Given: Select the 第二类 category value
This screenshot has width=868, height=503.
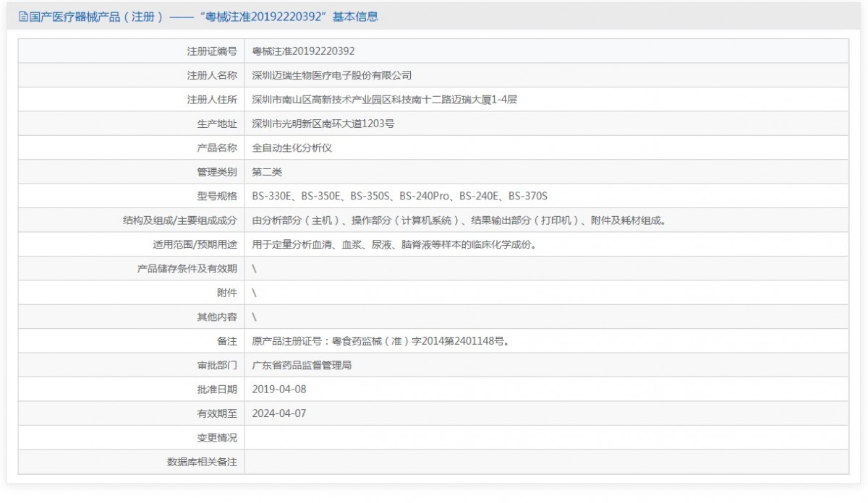Looking at the screenshot, I should click(266, 172).
